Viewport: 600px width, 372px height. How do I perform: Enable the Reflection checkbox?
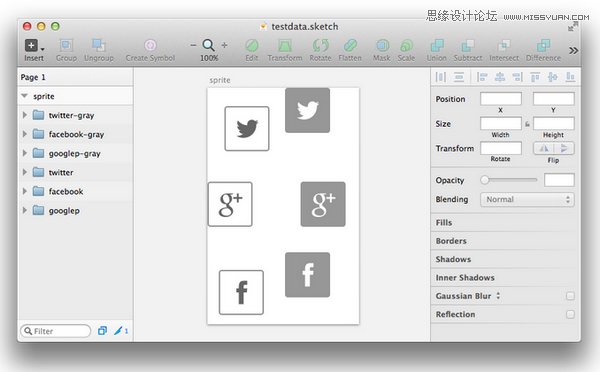pyautogui.click(x=570, y=314)
